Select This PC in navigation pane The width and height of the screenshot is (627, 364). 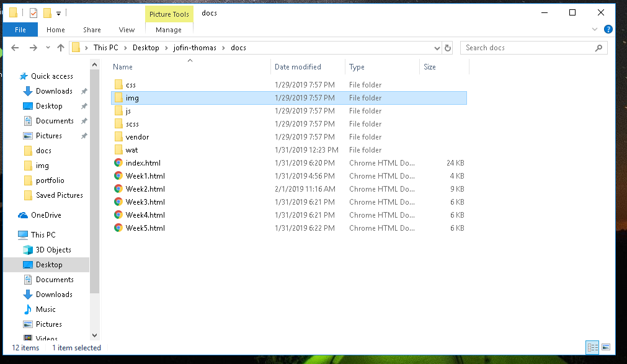tap(43, 235)
